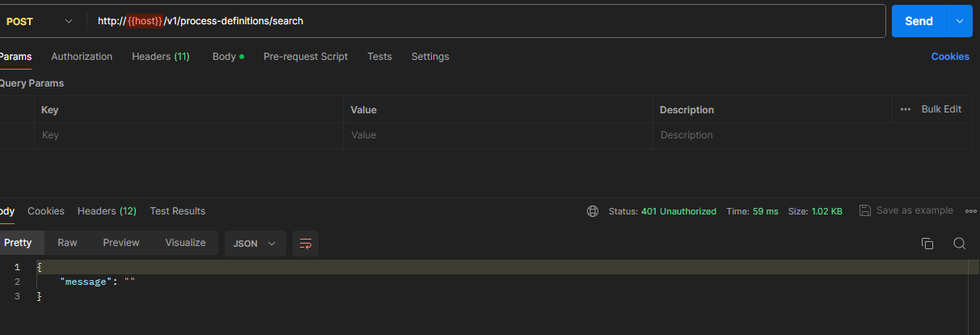
Task: Click the globe network icon near Status
Action: [593, 211]
